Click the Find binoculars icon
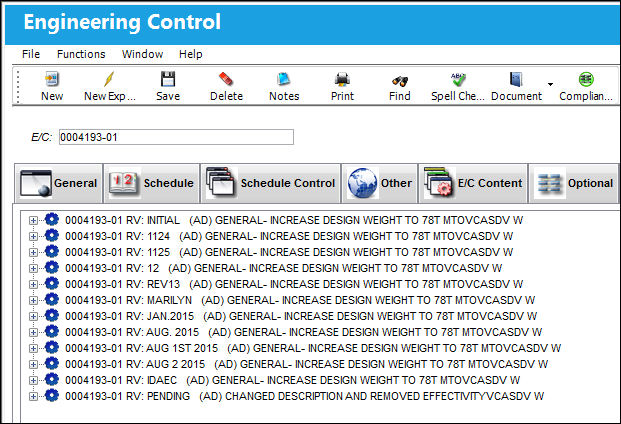Viewport: 621px width, 424px height. pos(400,81)
